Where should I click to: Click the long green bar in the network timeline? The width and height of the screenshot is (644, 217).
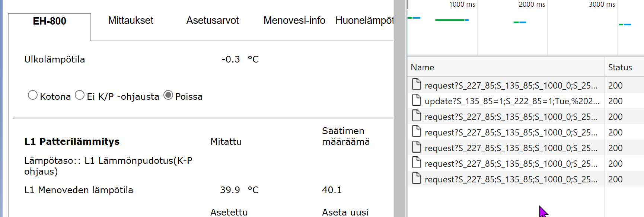tap(450, 20)
